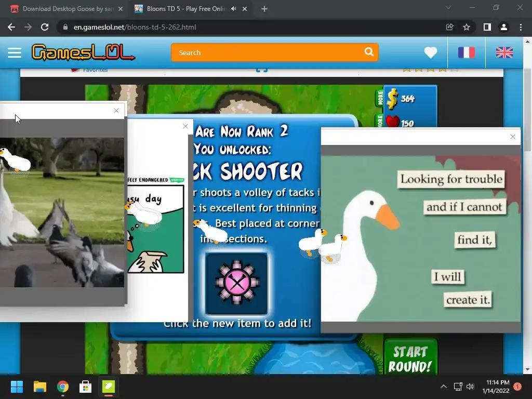The width and height of the screenshot is (532, 399).
Task: Click the search magnifier icon
Action: pyautogui.click(x=369, y=52)
